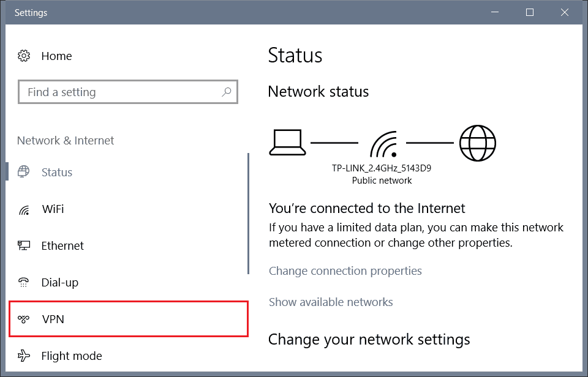588x377 pixels.
Task: Click the Dial-up phone icon
Action: click(24, 283)
